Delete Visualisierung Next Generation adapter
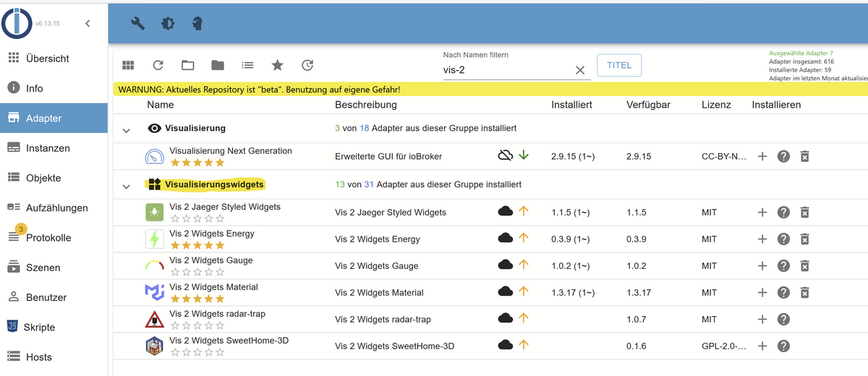 (804, 156)
